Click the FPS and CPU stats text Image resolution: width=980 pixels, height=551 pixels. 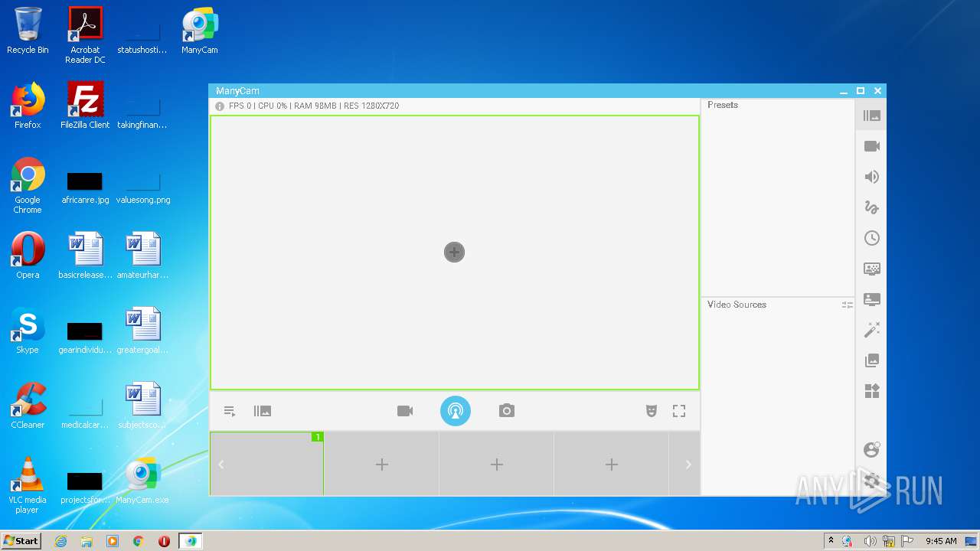[x=314, y=106]
